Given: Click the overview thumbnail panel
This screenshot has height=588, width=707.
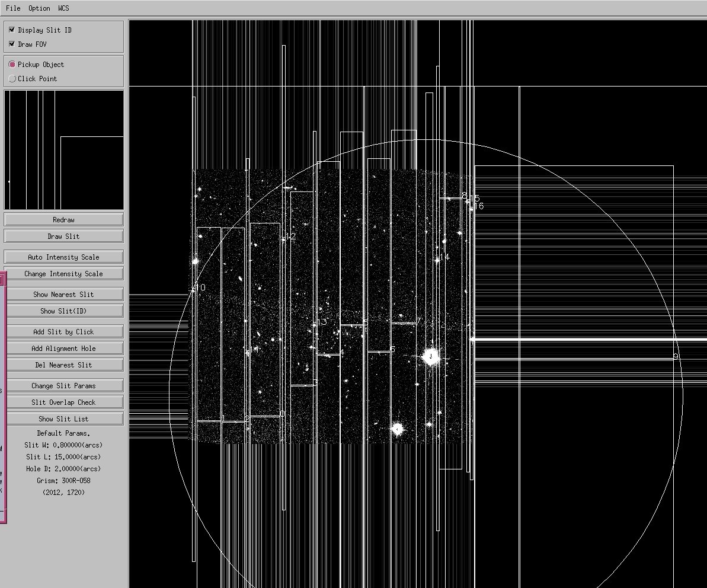Looking at the screenshot, I should (x=63, y=150).
